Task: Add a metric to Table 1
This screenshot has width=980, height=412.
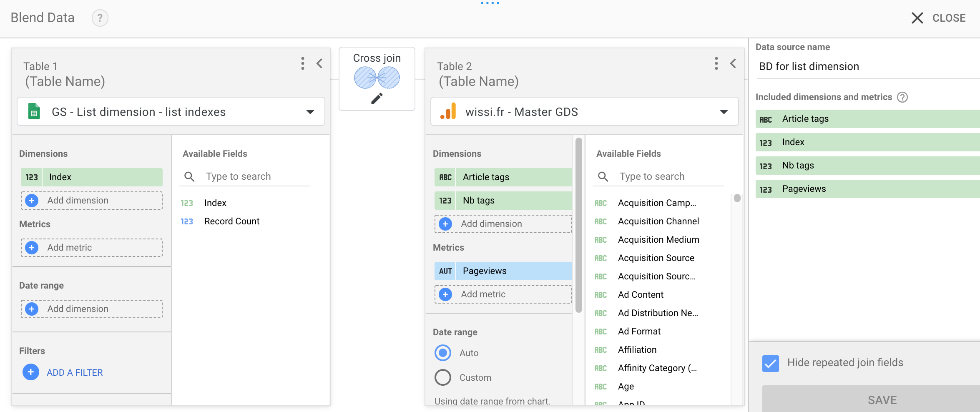Action: 92,248
